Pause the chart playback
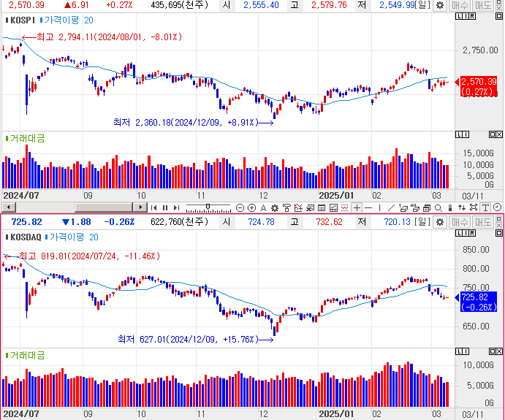The height and width of the screenshot is (420, 505). [x=165, y=208]
